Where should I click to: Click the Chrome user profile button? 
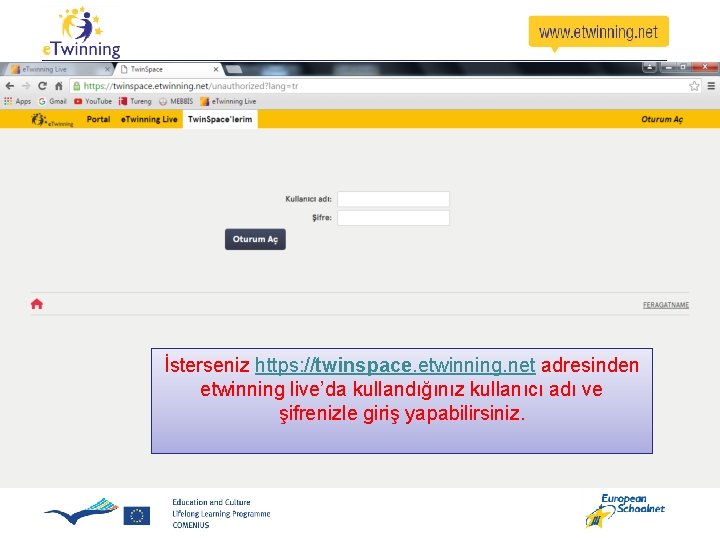coord(649,67)
